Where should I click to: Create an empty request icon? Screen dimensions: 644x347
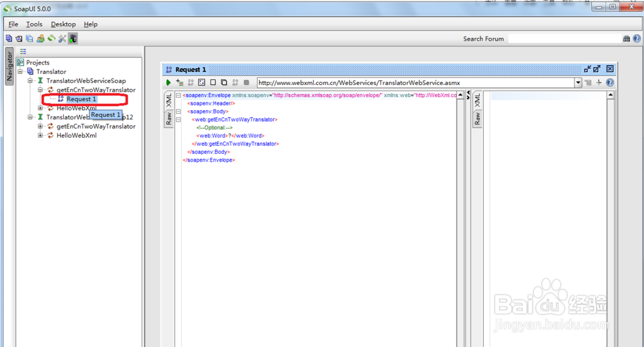[213, 82]
